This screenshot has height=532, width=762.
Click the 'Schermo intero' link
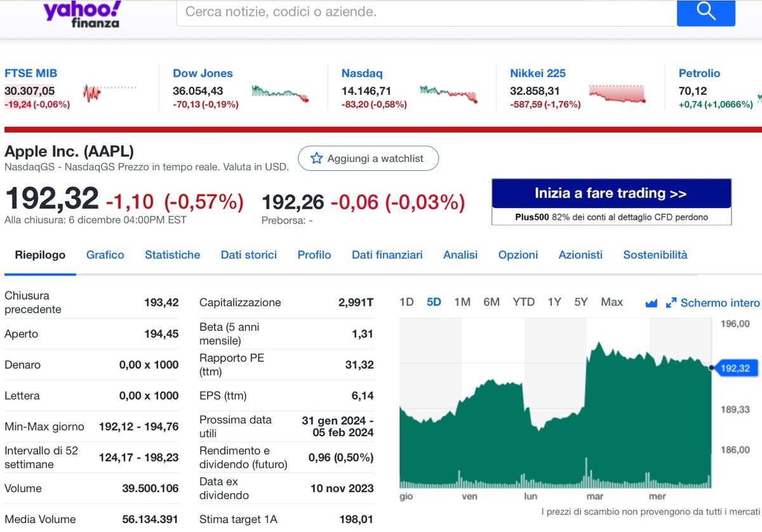click(x=720, y=303)
